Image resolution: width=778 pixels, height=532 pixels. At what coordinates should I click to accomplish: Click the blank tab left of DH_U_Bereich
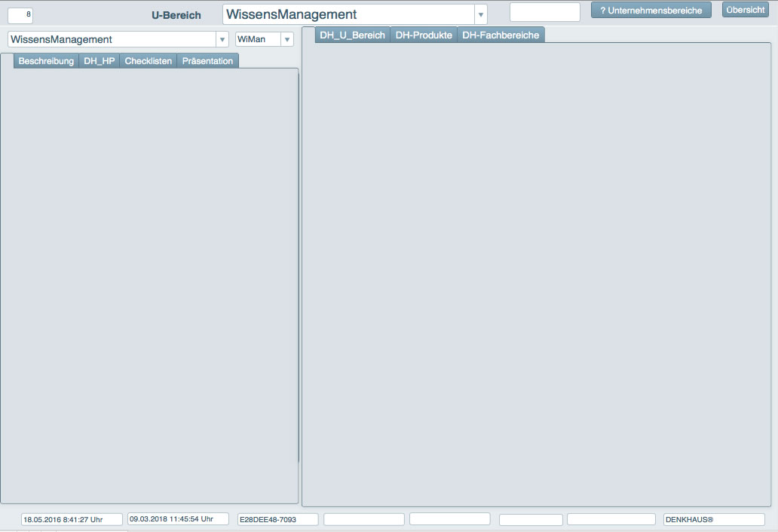[x=308, y=35]
